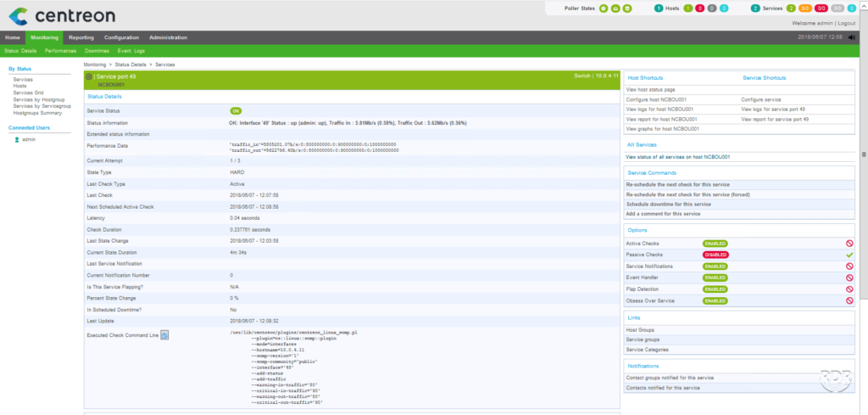This screenshot has height=415, width=868.
Task: Select Services in By Status sidebar
Action: pos(23,80)
